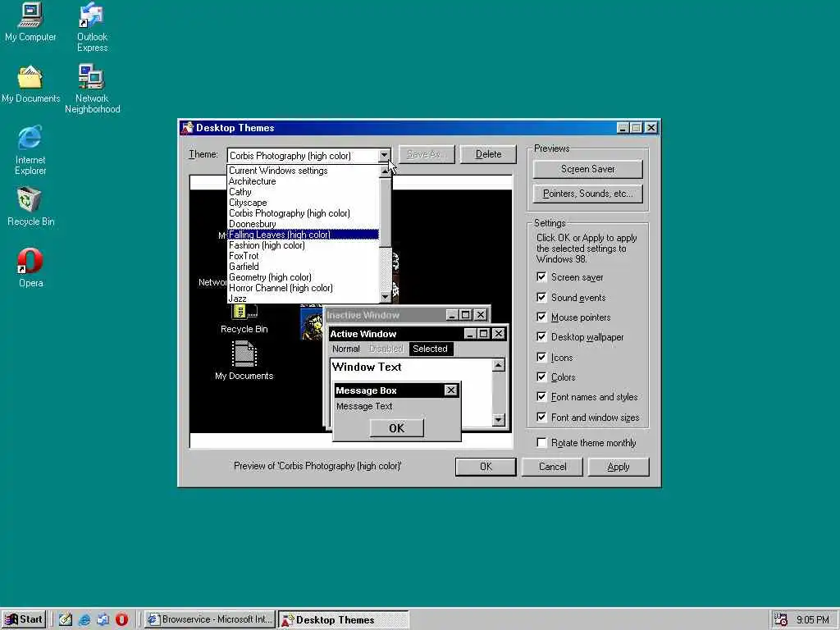Toggle Mouse pointers checkbox

[x=541, y=317]
